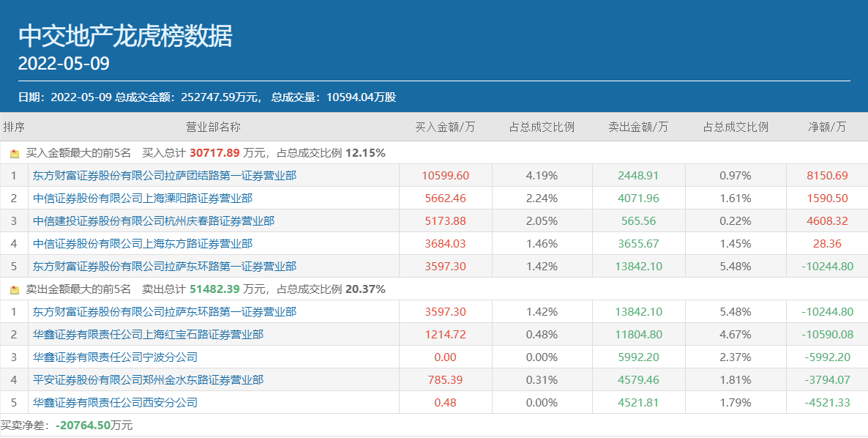The height and width of the screenshot is (438, 868).
Task: Open 中信证券上海溧阳路证券营业部 link
Action: (x=143, y=198)
